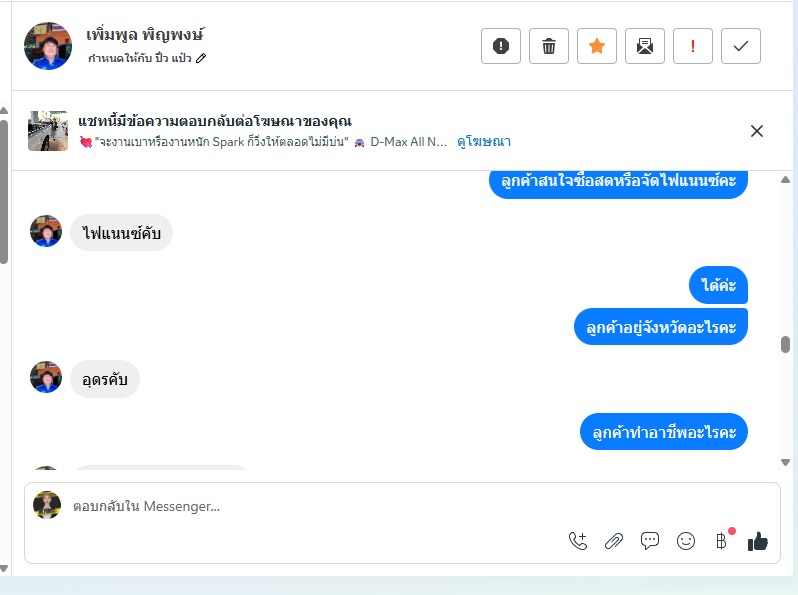Open เพิ่มพูล พิญพงษ์ profile picture in header
This screenshot has width=798, height=595.
[x=48, y=46]
